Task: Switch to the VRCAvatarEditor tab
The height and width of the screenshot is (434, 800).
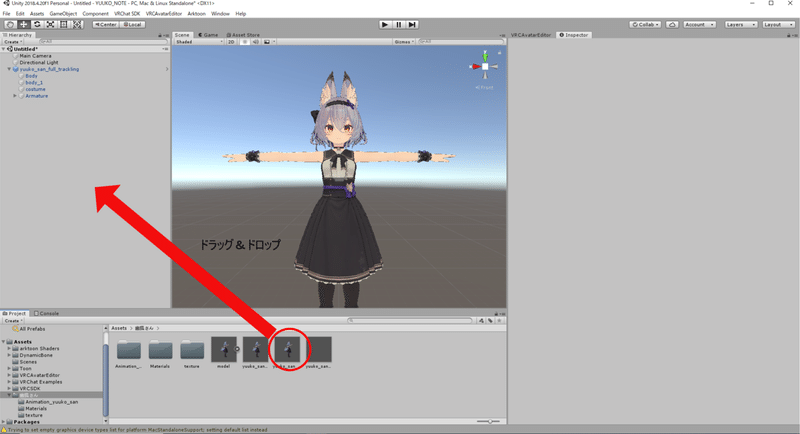Action: pyautogui.click(x=531, y=35)
